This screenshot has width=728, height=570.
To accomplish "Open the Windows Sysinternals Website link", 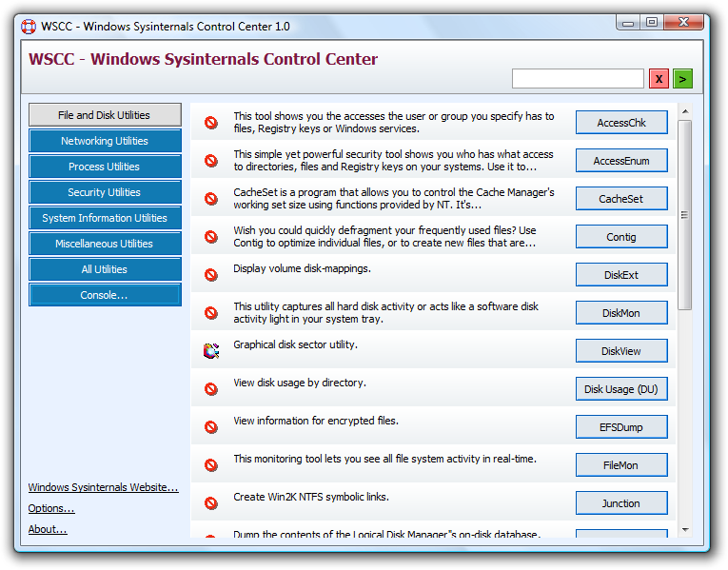I will (103, 487).
